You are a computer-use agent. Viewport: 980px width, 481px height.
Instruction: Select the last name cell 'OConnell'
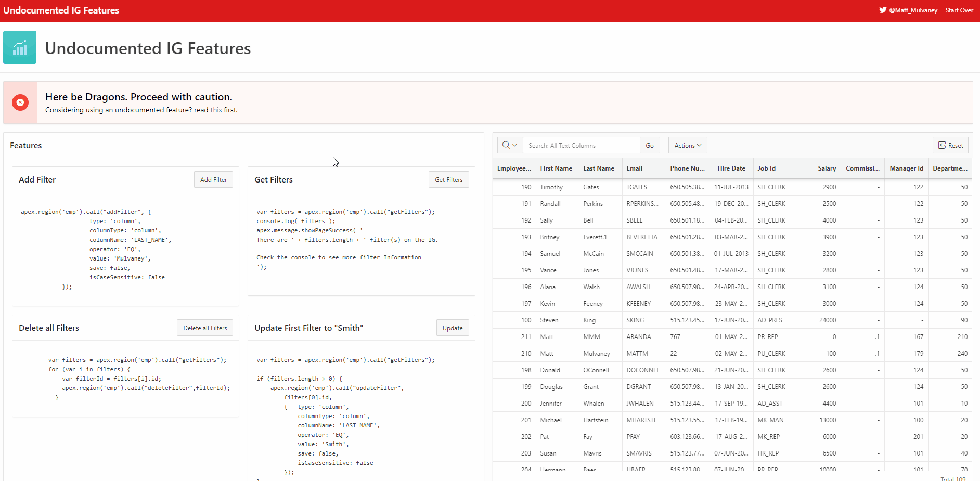click(x=600, y=370)
